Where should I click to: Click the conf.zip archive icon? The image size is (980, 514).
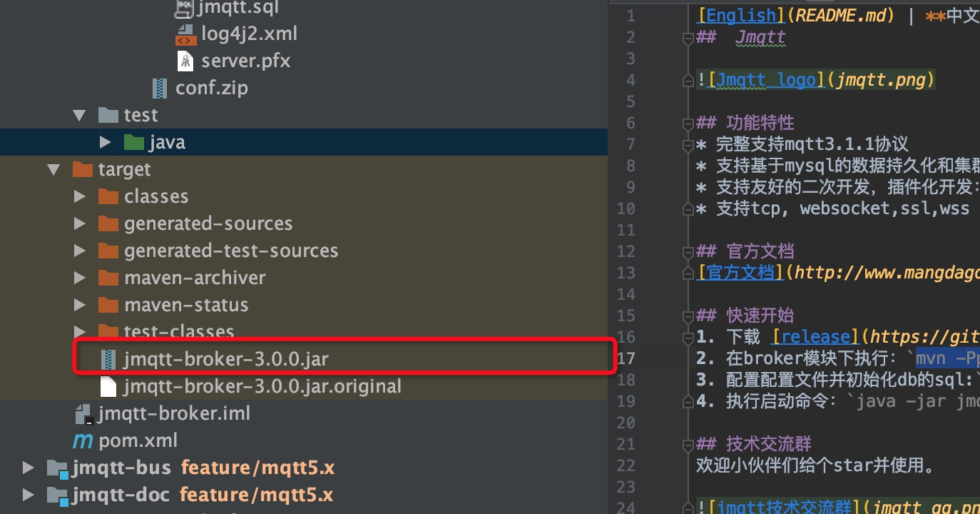click(160, 88)
